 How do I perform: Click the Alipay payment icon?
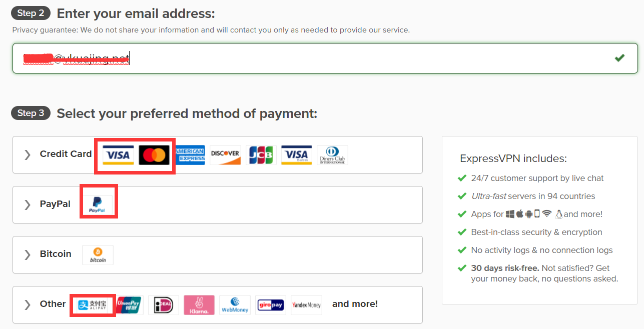(93, 304)
